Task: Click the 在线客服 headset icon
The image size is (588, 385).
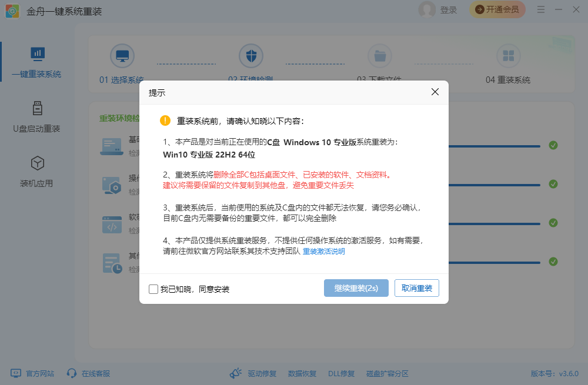Action: [x=71, y=373]
